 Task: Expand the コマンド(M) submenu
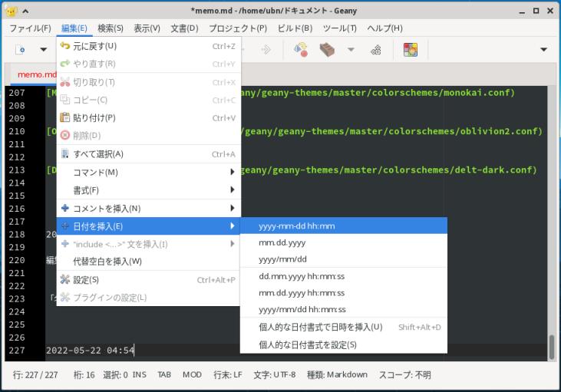[148, 173]
